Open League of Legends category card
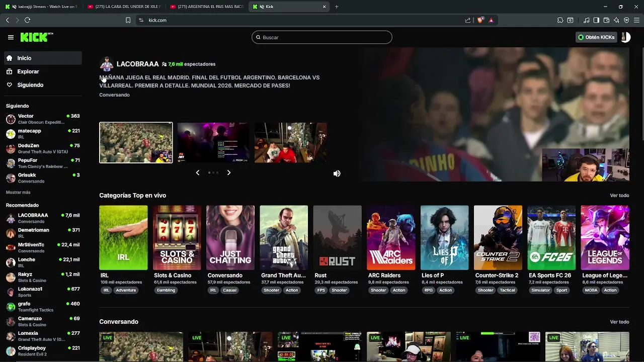644x362 pixels. (x=605, y=237)
